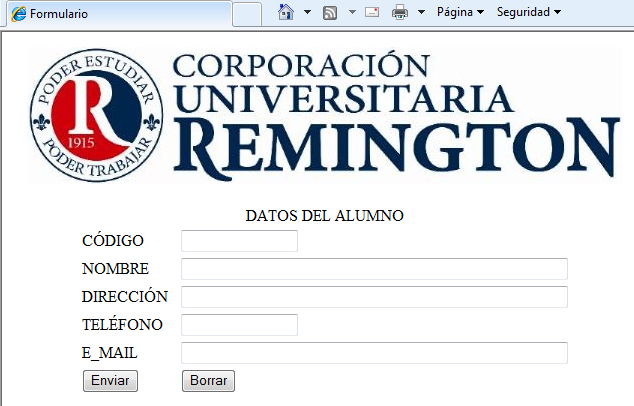The width and height of the screenshot is (634, 406).
Task: Open the Seguridad menu
Action: [x=528, y=12]
